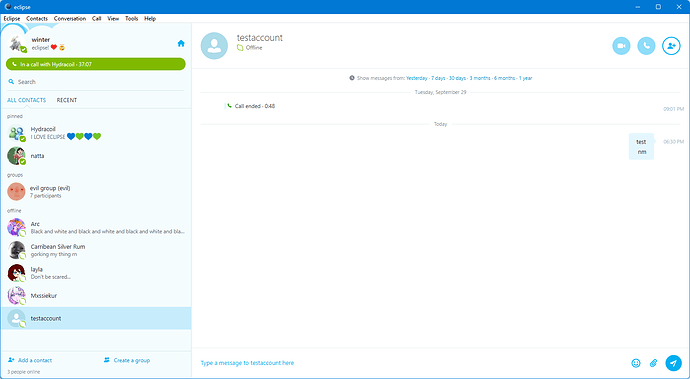The height and width of the screenshot is (379, 690).
Task: Start a voice call with testaccount
Action: tap(646, 46)
